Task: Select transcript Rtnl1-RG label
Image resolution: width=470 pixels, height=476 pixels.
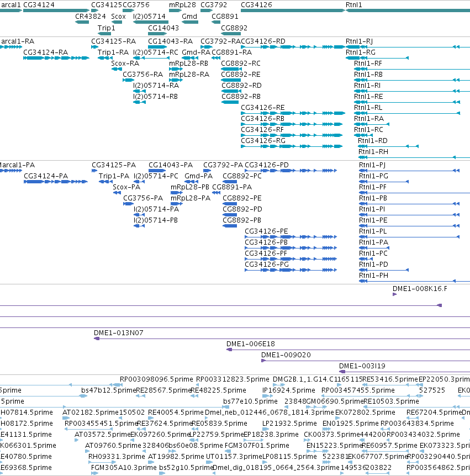Action: (x=361, y=52)
